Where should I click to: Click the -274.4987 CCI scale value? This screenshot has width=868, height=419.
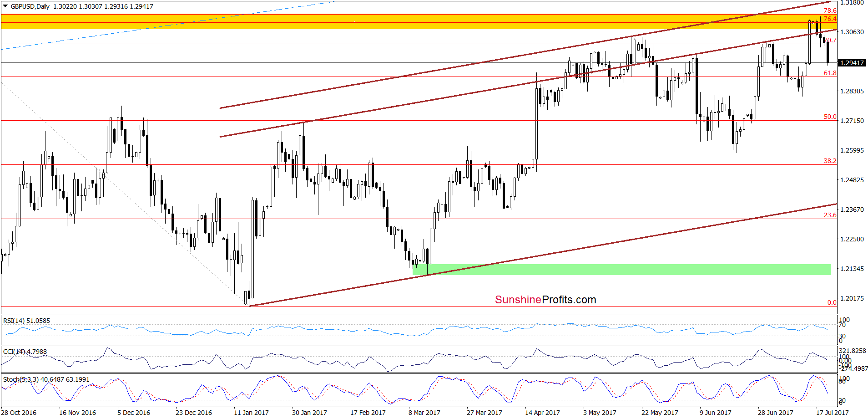point(853,368)
